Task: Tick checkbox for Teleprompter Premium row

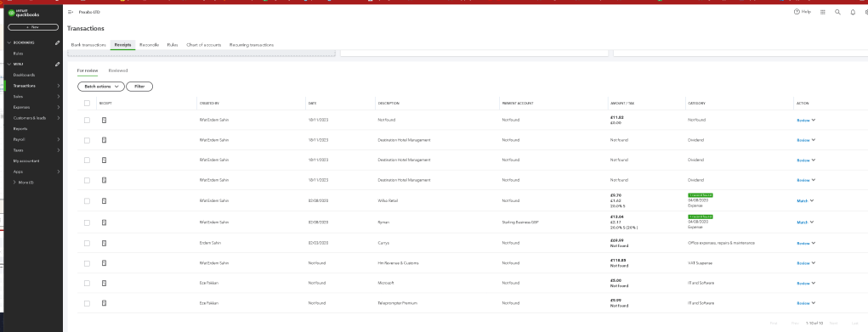Action: [x=87, y=303]
